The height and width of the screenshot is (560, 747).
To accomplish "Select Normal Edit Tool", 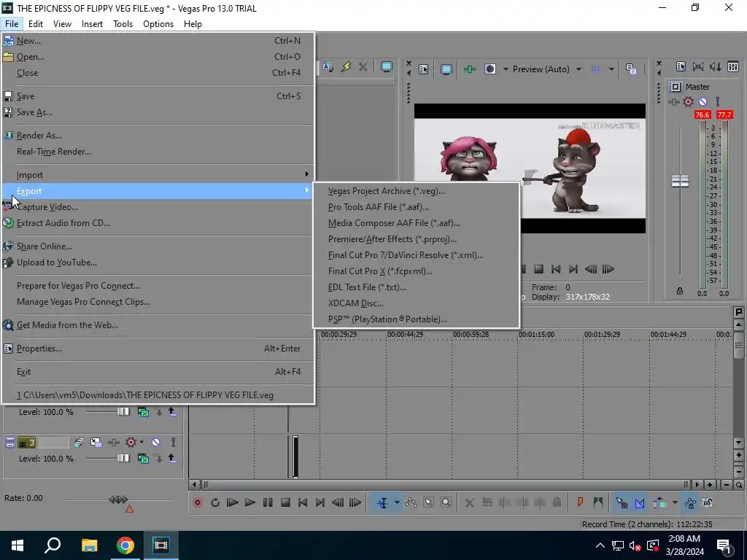I will point(382,502).
